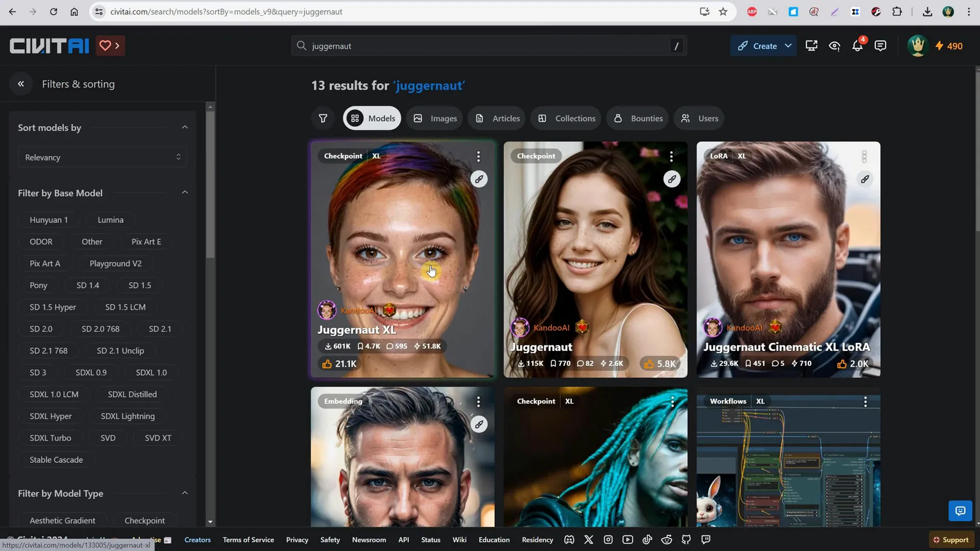The width and height of the screenshot is (980, 551).
Task: Click the X (Twitter) icon in footer
Action: point(589,539)
